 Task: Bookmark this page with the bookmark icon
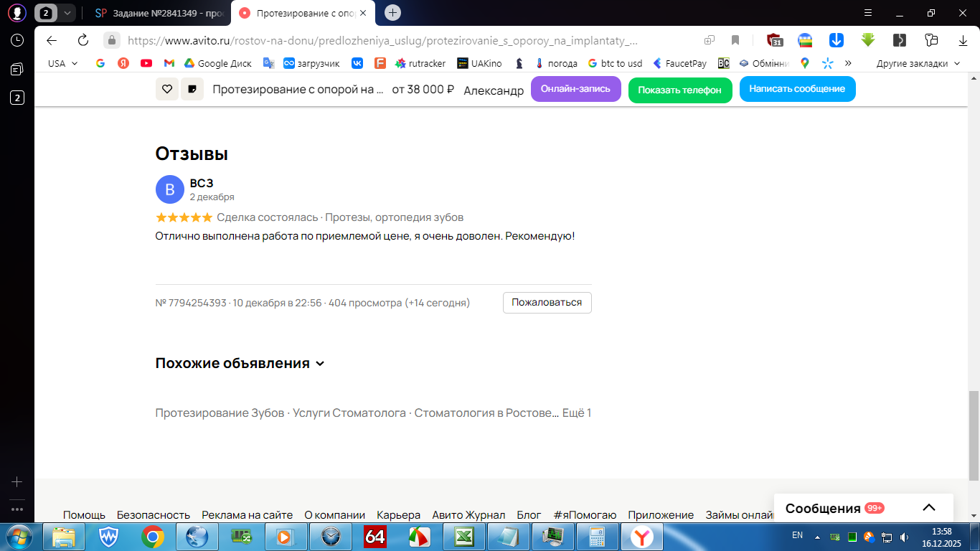point(735,40)
